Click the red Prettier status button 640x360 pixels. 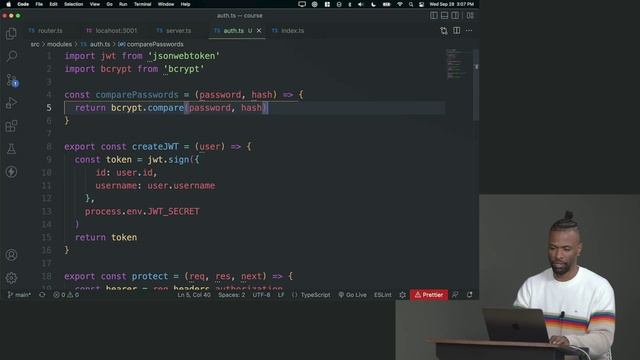429,295
